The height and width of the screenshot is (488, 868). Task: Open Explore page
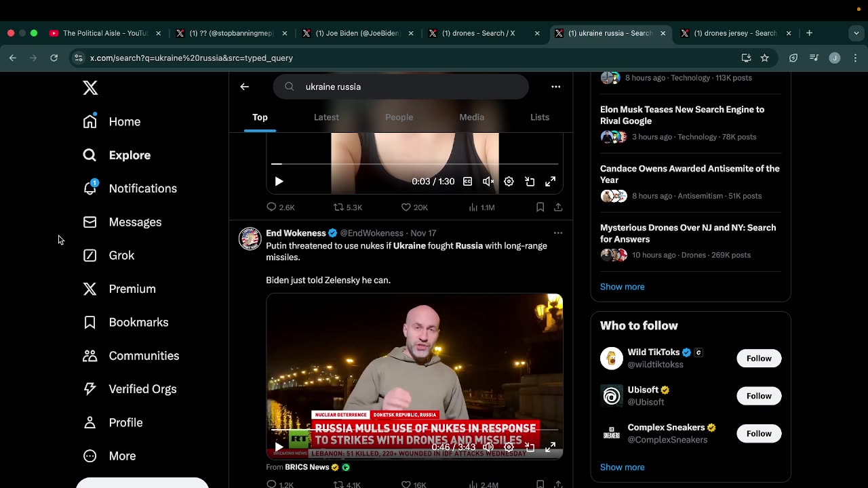pyautogui.click(x=117, y=155)
